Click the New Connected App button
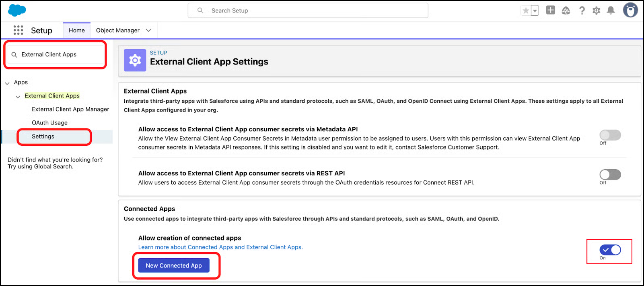The image size is (644, 286). click(x=174, y=265)
